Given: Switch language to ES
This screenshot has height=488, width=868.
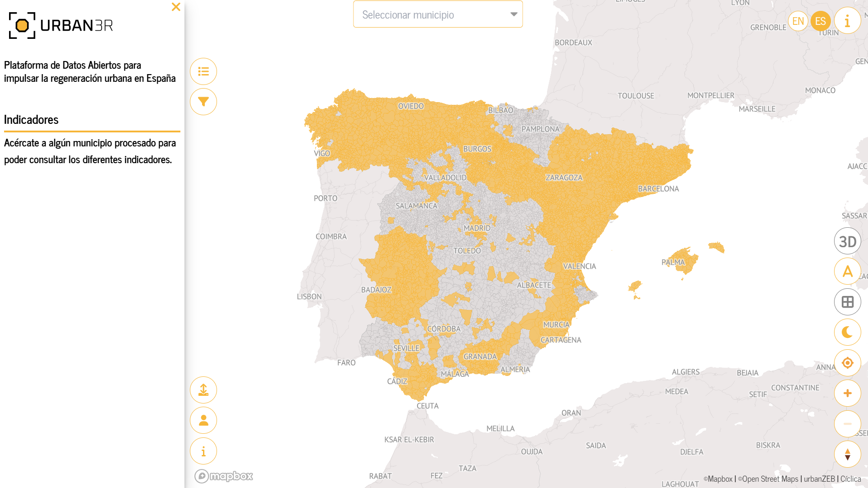Looking at the screenshot, I should click(x=821, y=21).
